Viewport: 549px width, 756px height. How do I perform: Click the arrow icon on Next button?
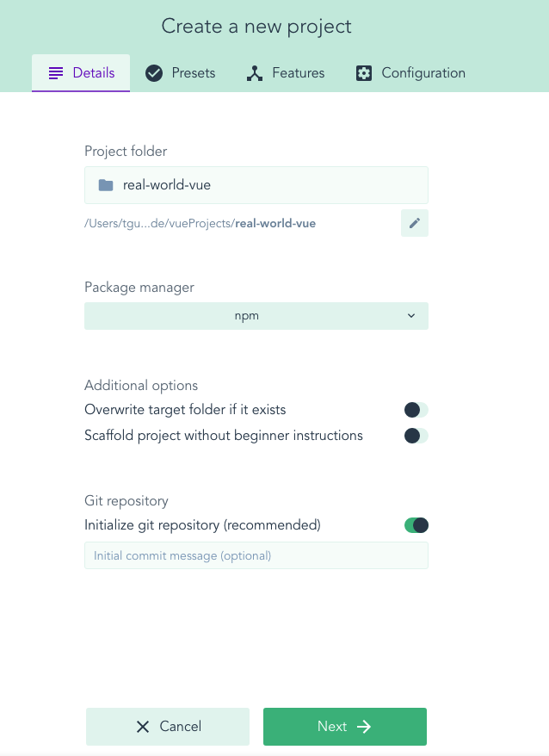tap(364, 727)
